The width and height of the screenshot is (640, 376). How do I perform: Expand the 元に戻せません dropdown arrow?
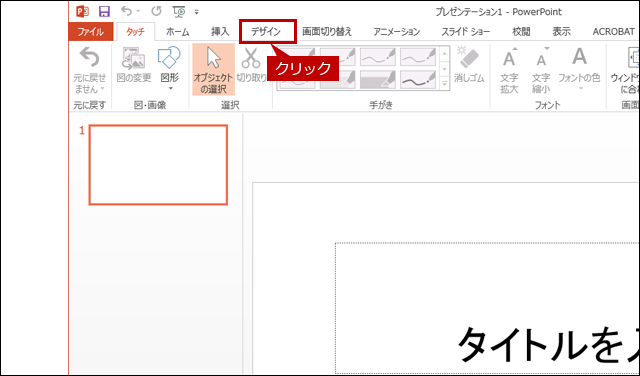click(x=102, y=89)
